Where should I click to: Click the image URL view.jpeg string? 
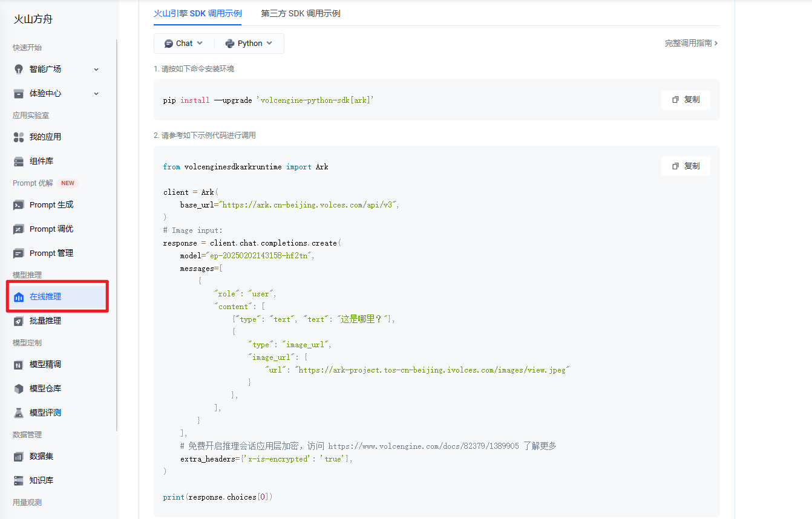pyautogui.click(x=432, y=370)
